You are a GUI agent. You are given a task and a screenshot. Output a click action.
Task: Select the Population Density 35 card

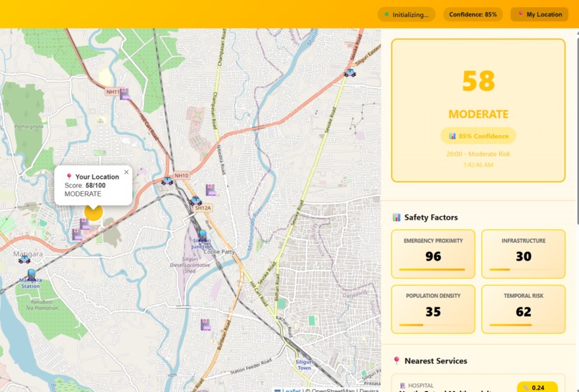(433, 309)
